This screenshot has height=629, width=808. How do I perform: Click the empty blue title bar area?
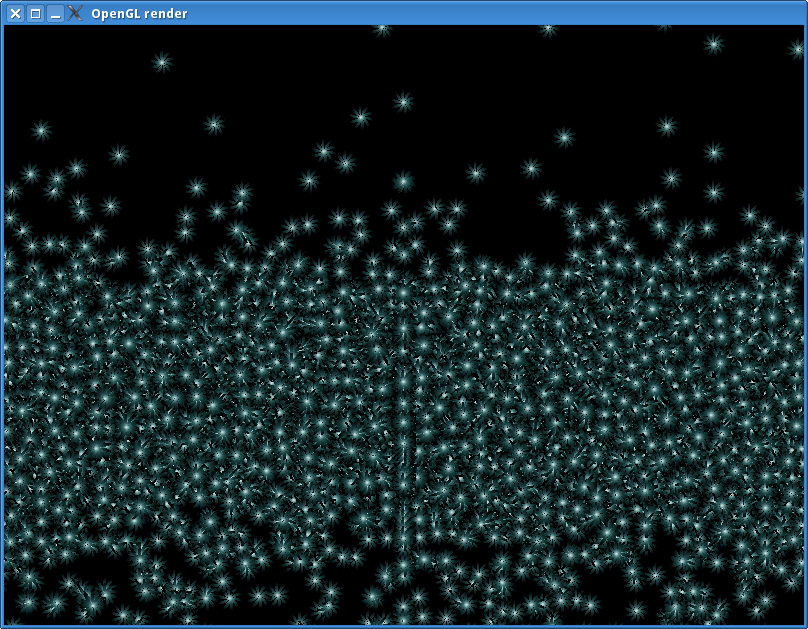(500, 14)
